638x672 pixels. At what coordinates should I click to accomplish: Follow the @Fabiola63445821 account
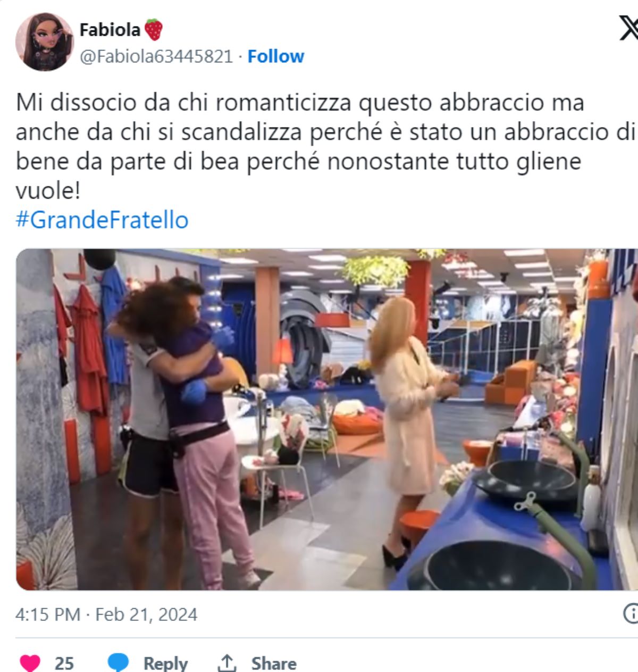pyautogui.click(x=276, y=56)
